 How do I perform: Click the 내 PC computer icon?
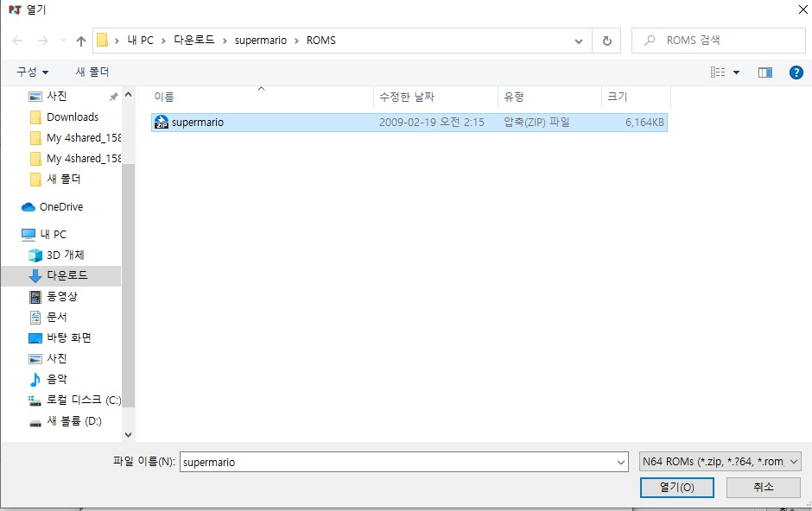[x=29, y=235]
